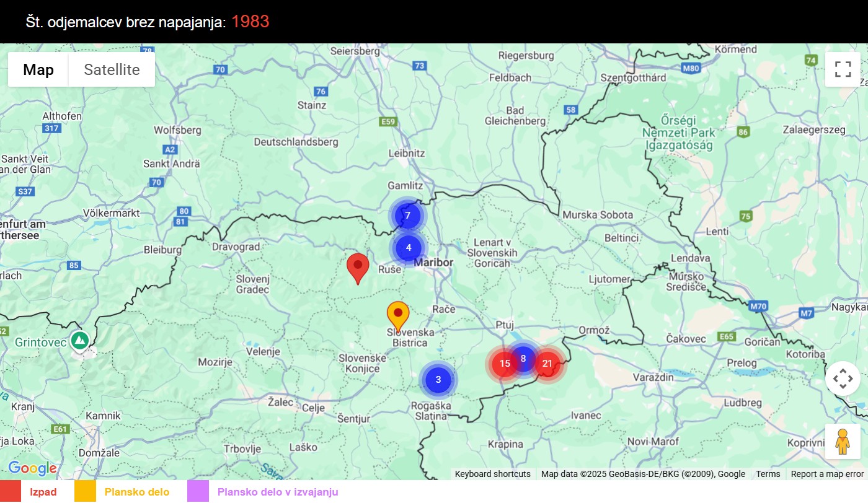Open the cluster showing 21 outages near Ormož
The width and height of the screenshot is (868, 503).
pos(546,364)
